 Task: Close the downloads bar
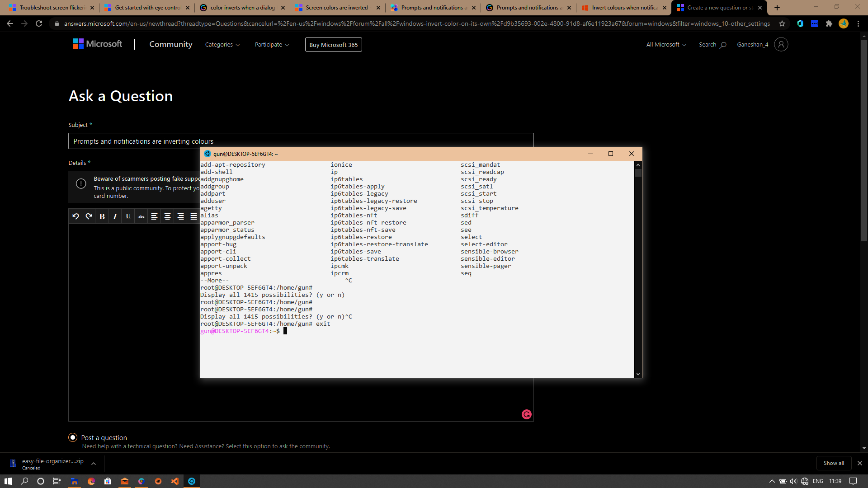[860, 463]
